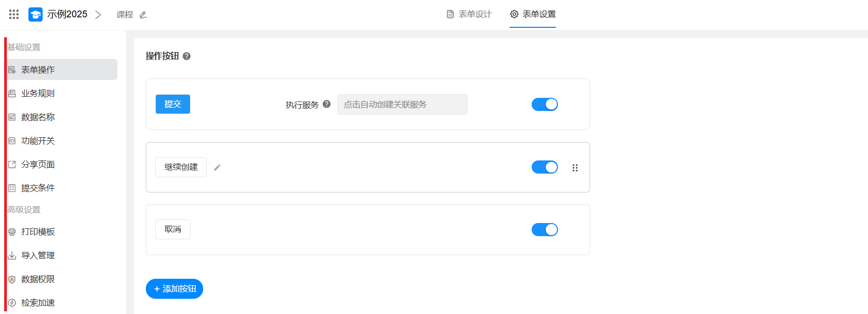Click the blue 提交 button

click(x=173, y=104)
